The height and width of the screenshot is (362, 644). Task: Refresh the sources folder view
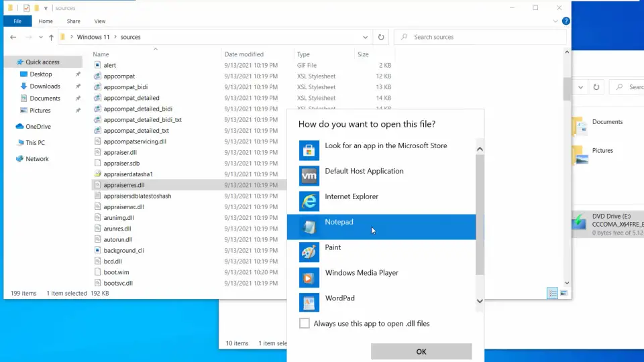coord(381,37)
